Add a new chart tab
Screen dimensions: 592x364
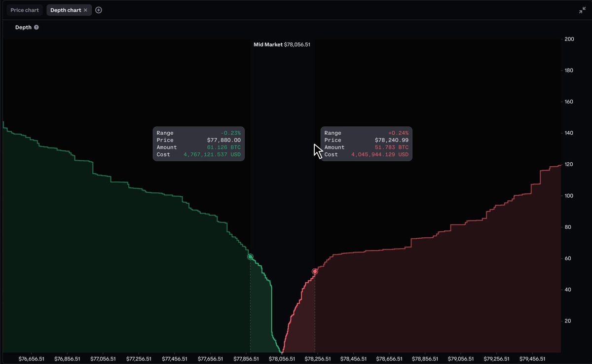tap(99, 10)
